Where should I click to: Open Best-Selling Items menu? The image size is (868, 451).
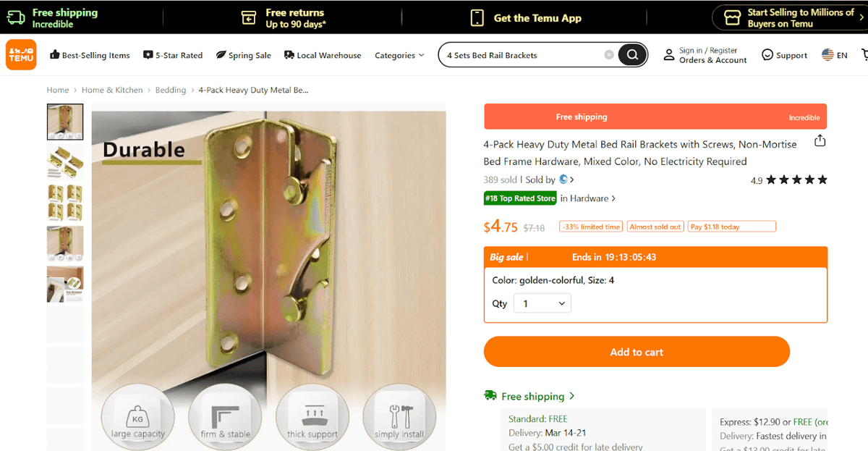pyautogui.click(x=90, y=55)
